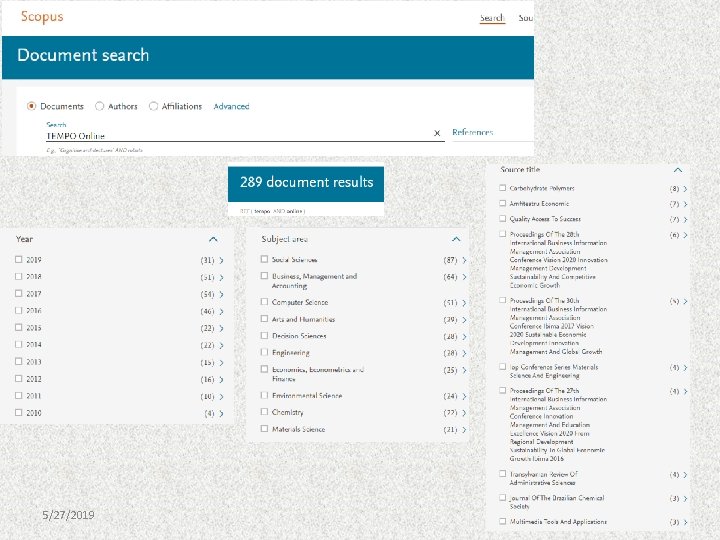The image size is (720, 540).
Task: Check the 2013 year checkbox
Action: coord(18,361)
